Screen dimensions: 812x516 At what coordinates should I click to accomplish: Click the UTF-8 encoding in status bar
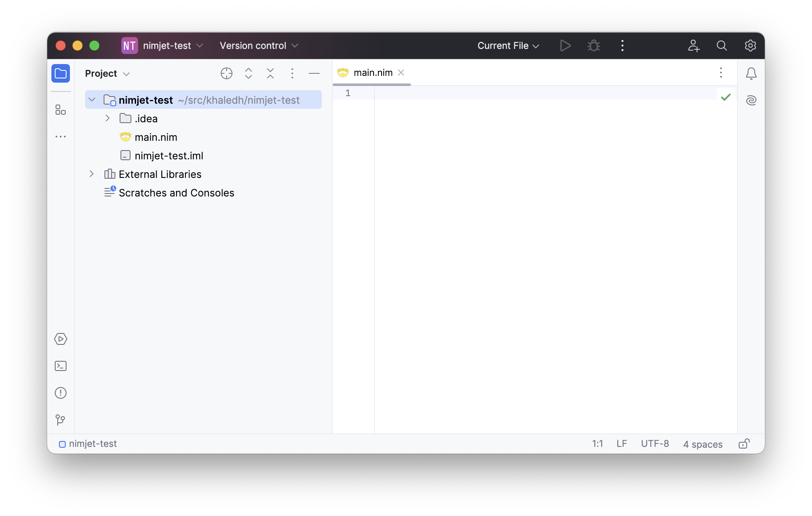click(x=655, y=443)
